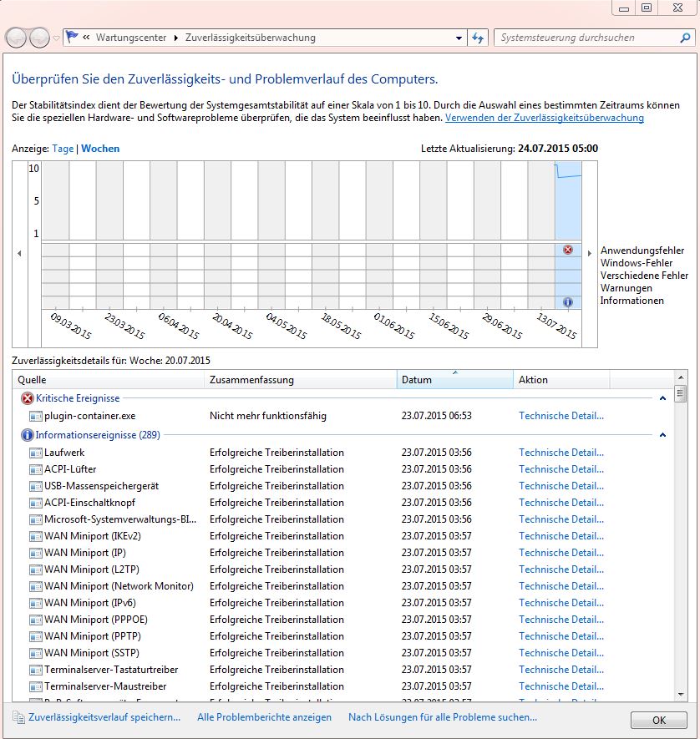Open technical details for WAN Miniport (IP)
This screenshot has height=739, width=700.
click(561, 553)
